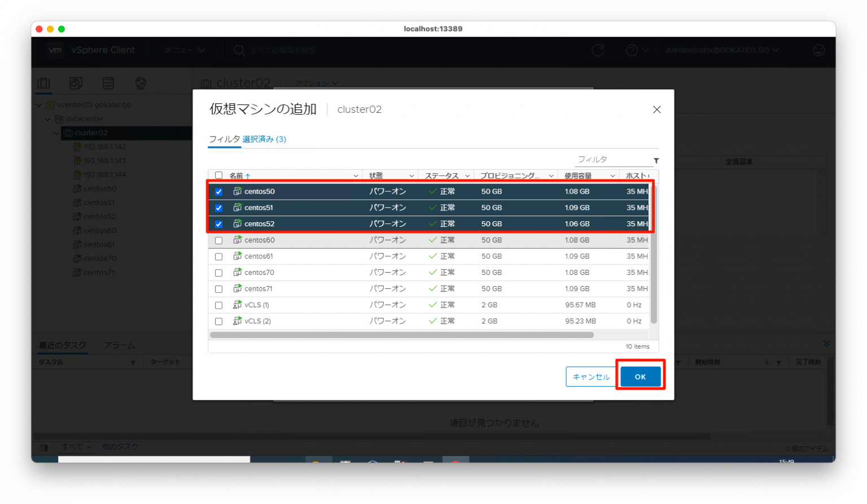The width and height of the screenshot is (867, 504).
Task: Open the 状態 column dropdown
Action: pyautogui.click(x=411, y=175)
